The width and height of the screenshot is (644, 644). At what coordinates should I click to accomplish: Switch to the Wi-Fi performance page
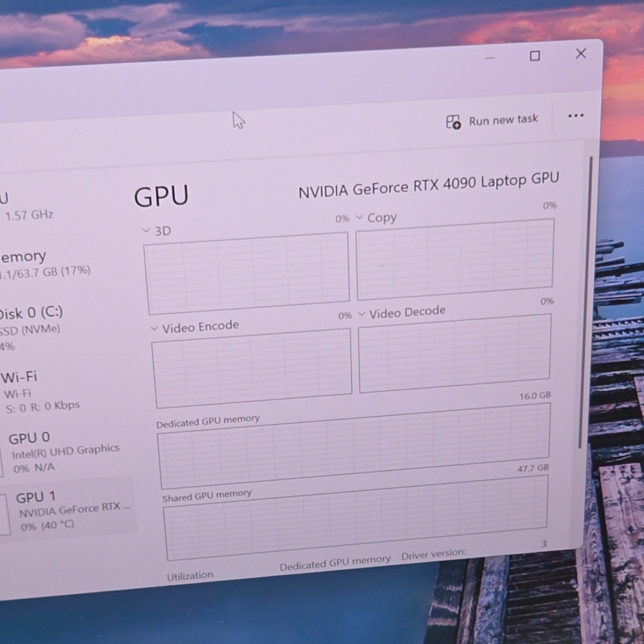tap(41, 393)
